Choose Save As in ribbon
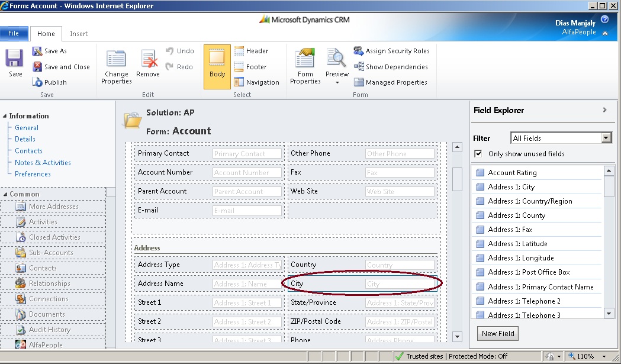621x364 pixels. [x=50, y=51]
